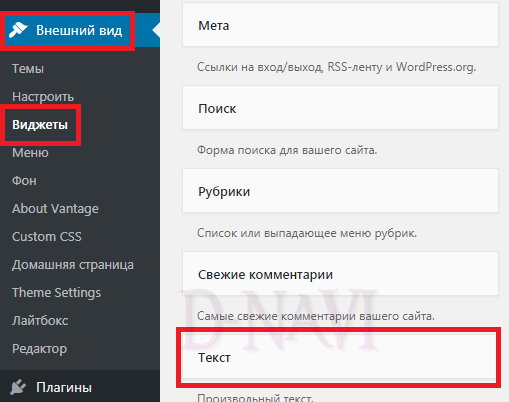Expand the Поиск widget
This screenshot has width=509, height=402.
(x=340, y=108)
